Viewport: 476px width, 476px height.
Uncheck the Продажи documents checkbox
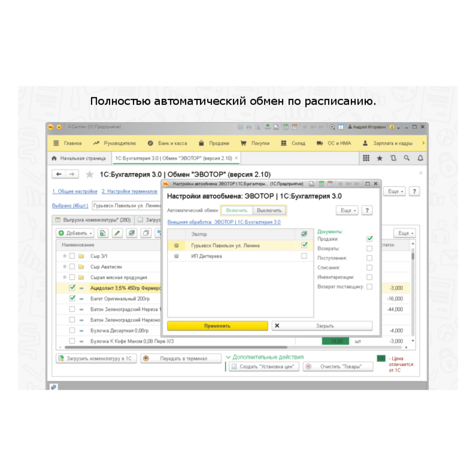coord(369,239)
